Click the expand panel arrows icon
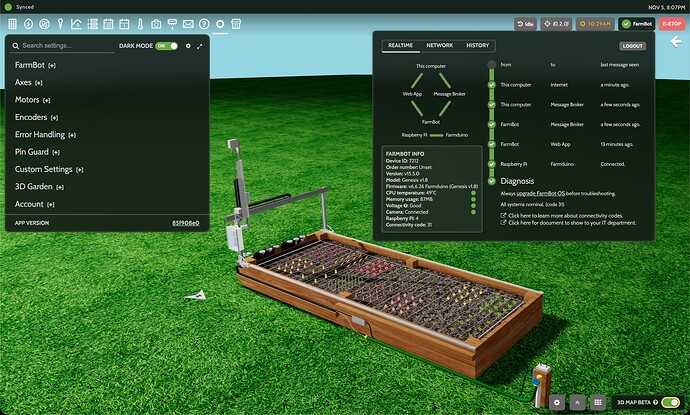The width and height of the screenshot is (690, 415). point(199,46)
